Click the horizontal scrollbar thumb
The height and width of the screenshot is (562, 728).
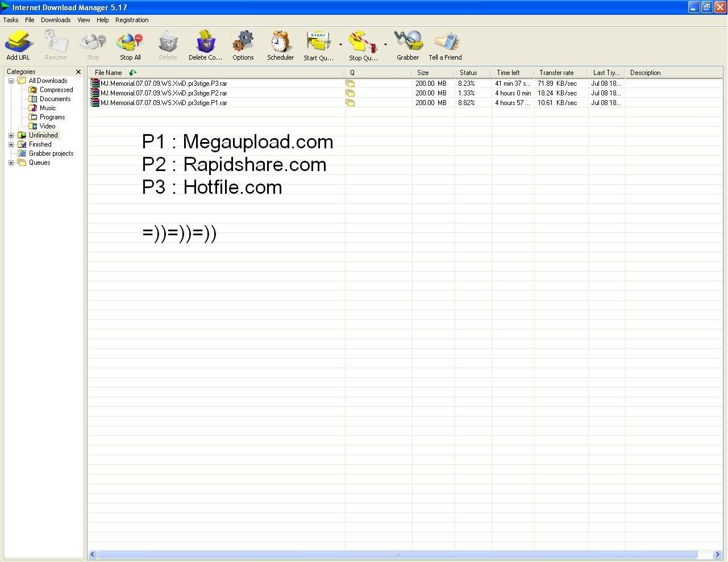[397, 555]
